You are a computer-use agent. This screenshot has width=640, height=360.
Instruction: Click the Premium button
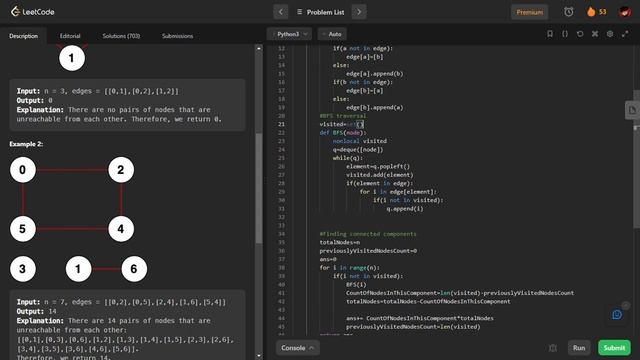pyautogui.click(x=529, y=12)
